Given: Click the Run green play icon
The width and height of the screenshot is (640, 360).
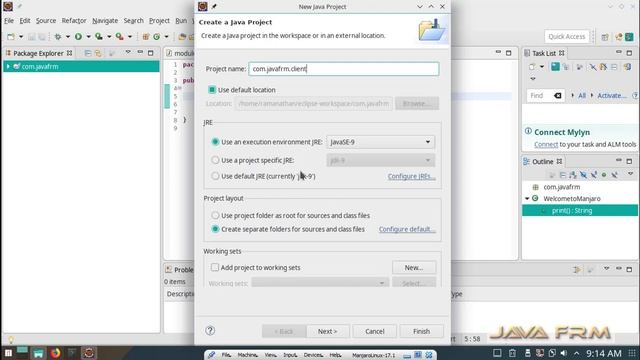Looking at the screenshot, I should [x=78, y=37].
